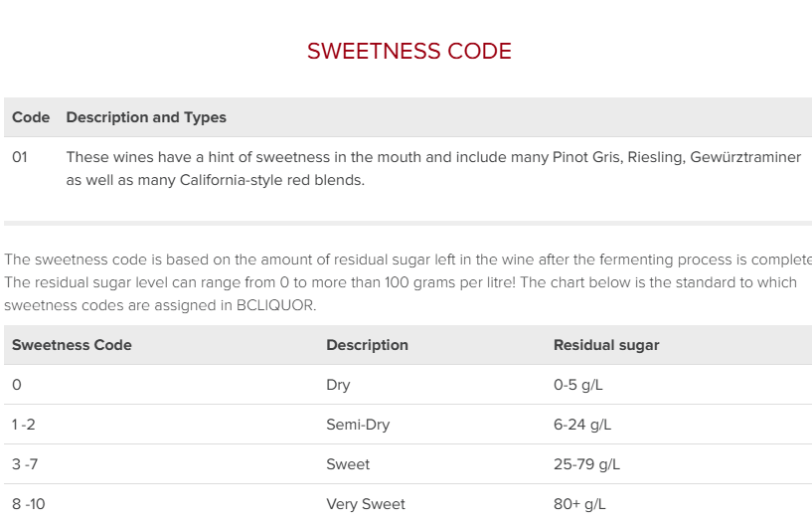Image resolution: width=812 pixels, height=525 pixels.
Task: Click sweetness code 1 -2 cell
Action: tap(26, 425)
